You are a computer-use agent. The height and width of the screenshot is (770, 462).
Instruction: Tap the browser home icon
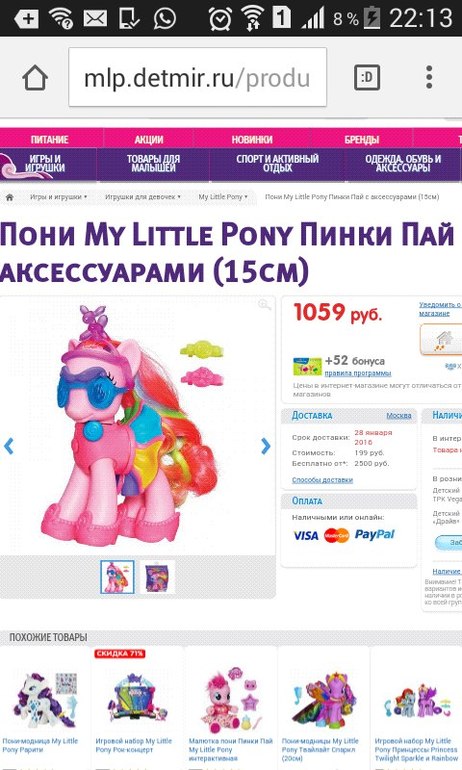pyautogui.click(x=35, y=78)
